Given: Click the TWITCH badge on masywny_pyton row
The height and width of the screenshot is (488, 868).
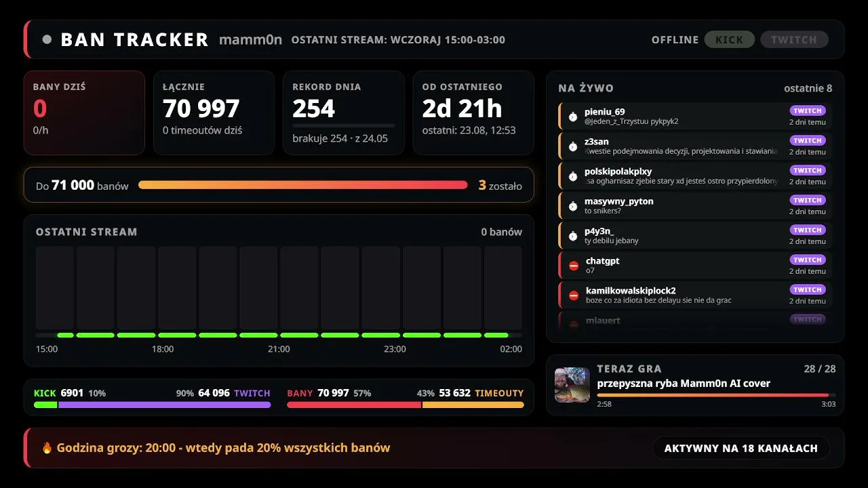Looking at the screenshot, I should coord(808,200).
